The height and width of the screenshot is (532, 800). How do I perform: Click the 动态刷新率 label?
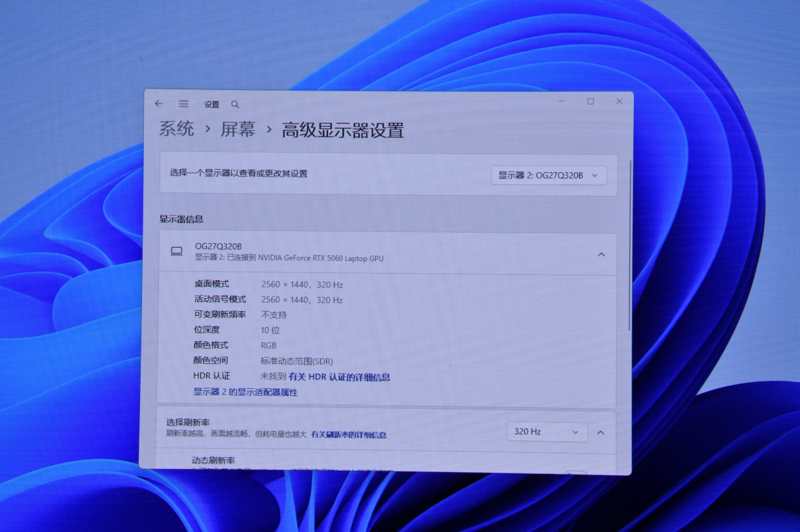(x=213, y=461)
